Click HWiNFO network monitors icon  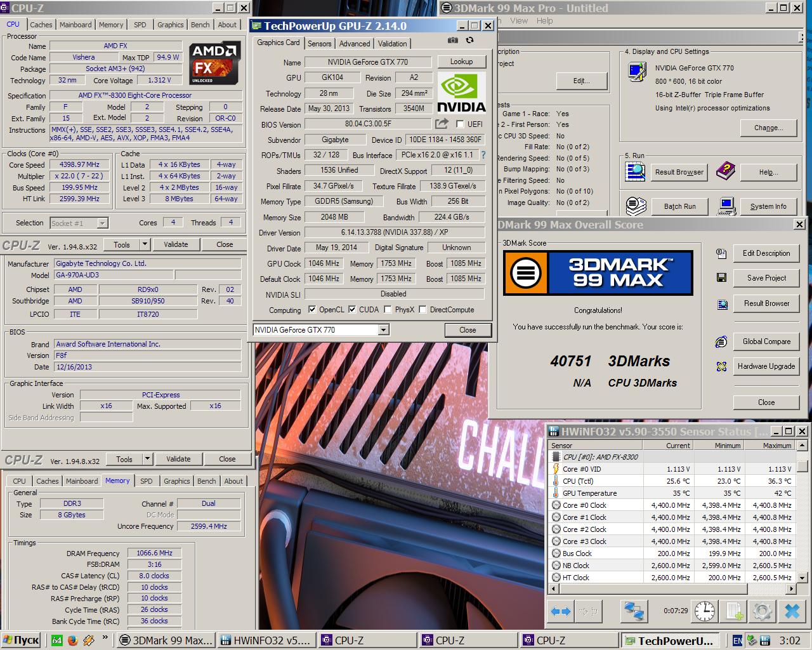point(634,611)
